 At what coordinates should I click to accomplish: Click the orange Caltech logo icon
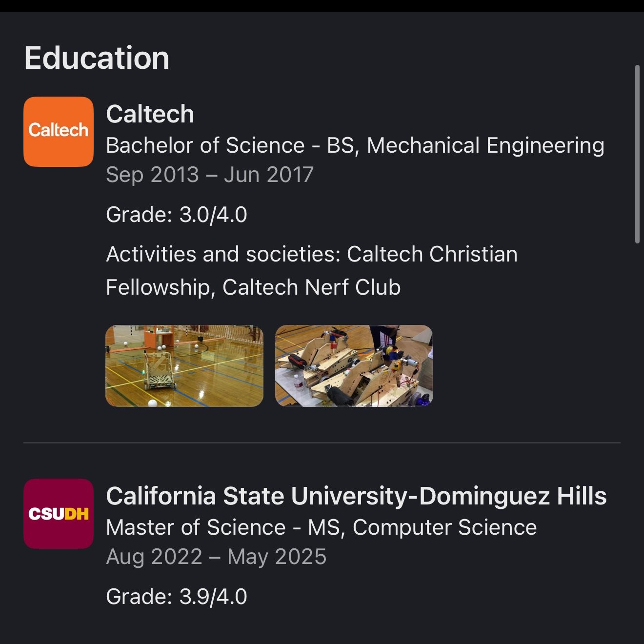click(x=59, y=132)
